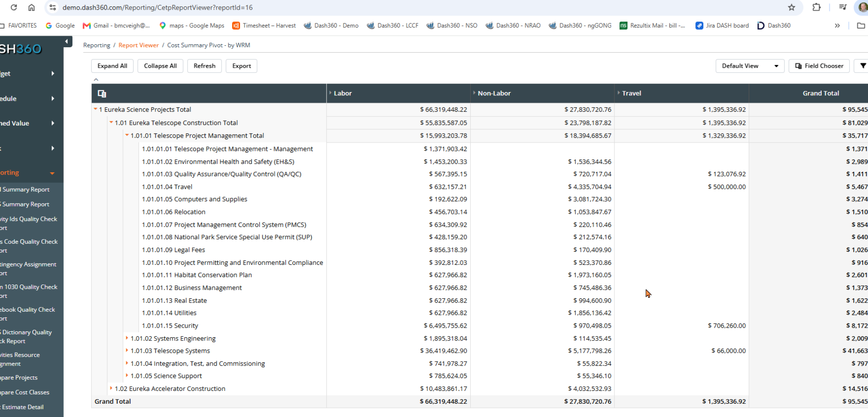868x417 pixels.
Task: Expand 1.01.05 Science Support row
Action: [127, 376]
